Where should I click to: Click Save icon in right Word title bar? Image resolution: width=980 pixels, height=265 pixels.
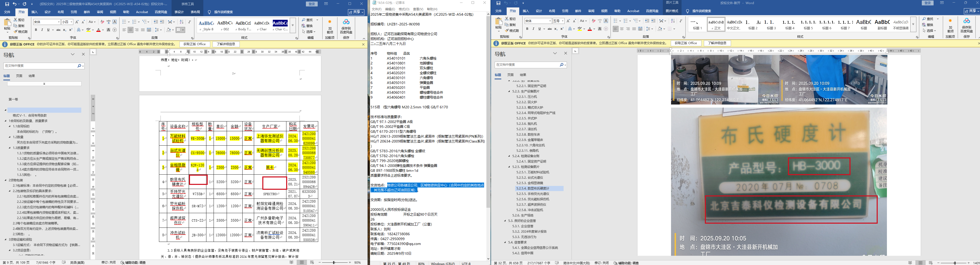(x=498, y=3)
